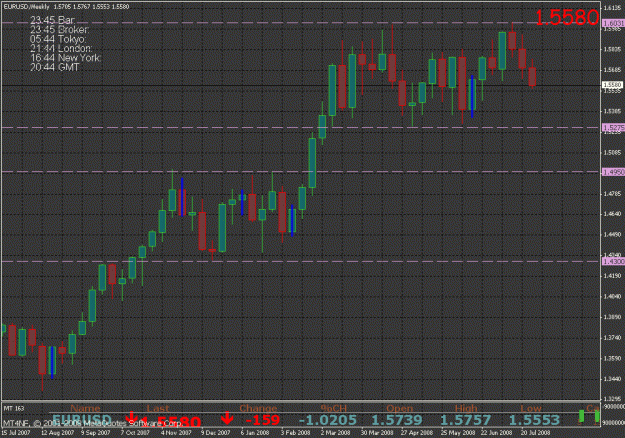The image size is (625, 438).
Task: Click the '30 Mar 2008' date on time axis
Action: (x=377, y=433)
